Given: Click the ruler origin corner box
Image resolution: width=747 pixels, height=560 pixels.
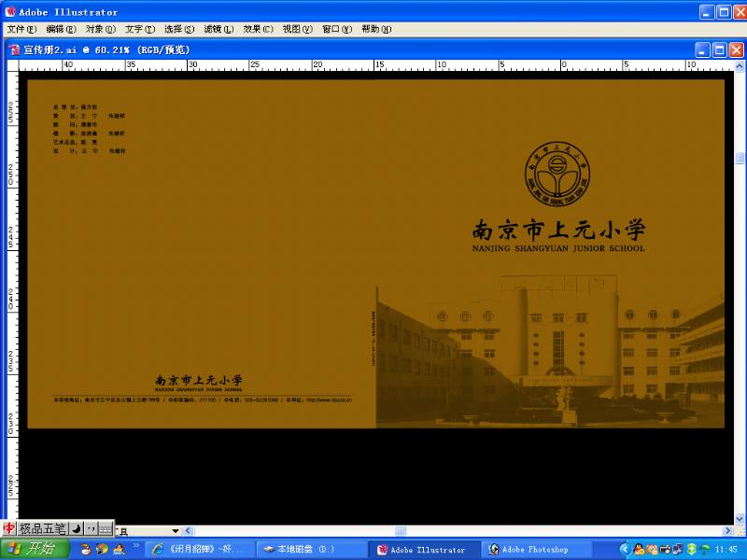Looking at the screenshot, I should [13, 64].
